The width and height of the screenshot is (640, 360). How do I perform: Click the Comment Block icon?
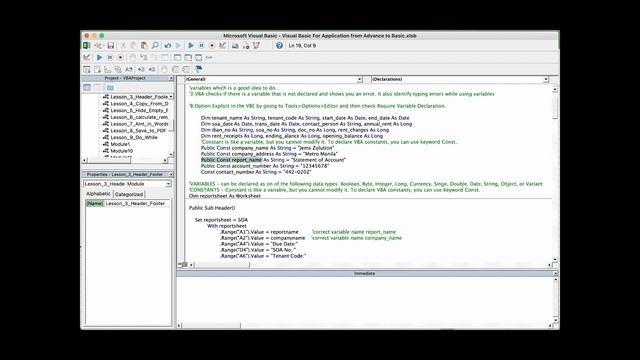pos(175,69)
